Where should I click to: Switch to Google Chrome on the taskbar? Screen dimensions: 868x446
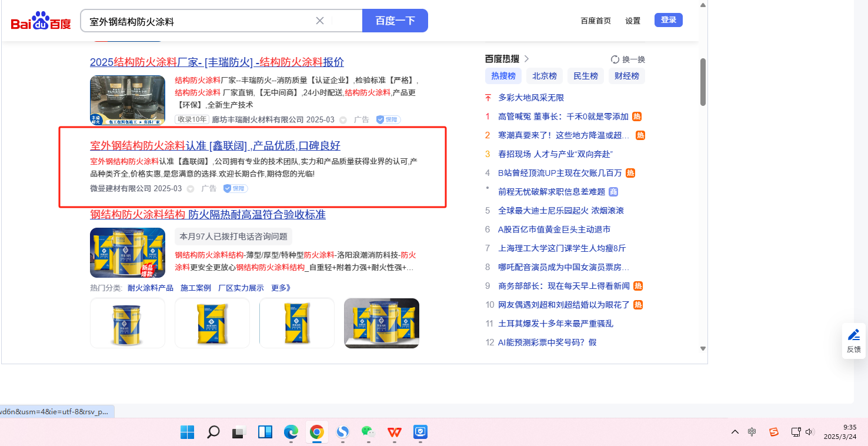point(317,432)
